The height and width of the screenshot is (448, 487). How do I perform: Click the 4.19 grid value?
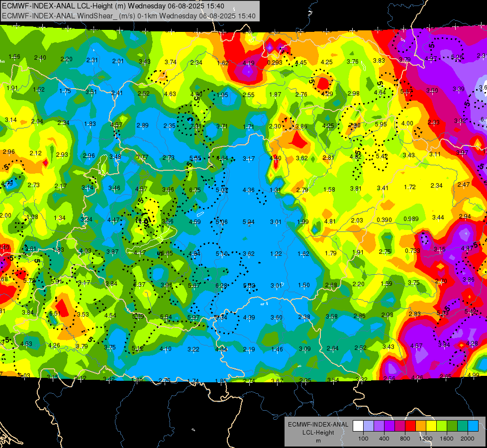(x=248, y=63)
